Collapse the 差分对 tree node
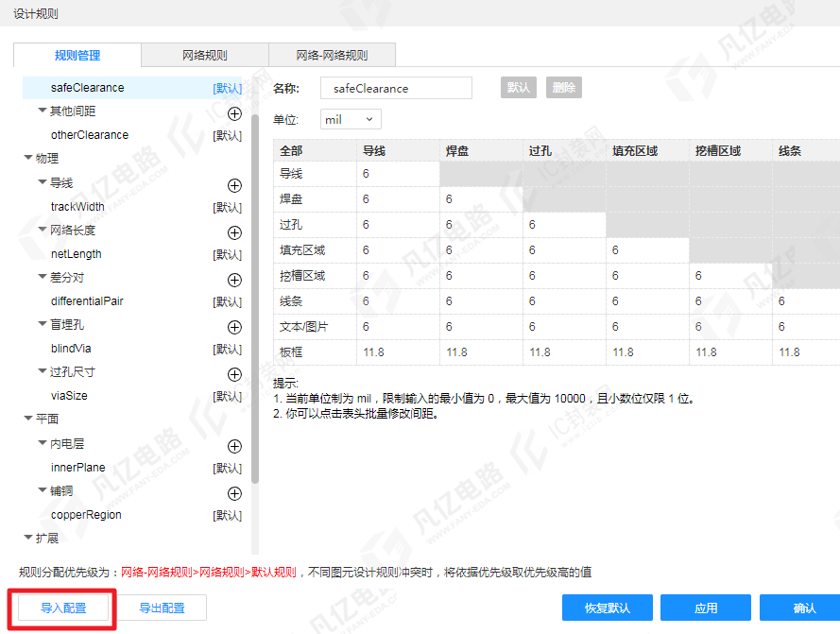Viewport: 840px width, 634px height. (43, 277)
